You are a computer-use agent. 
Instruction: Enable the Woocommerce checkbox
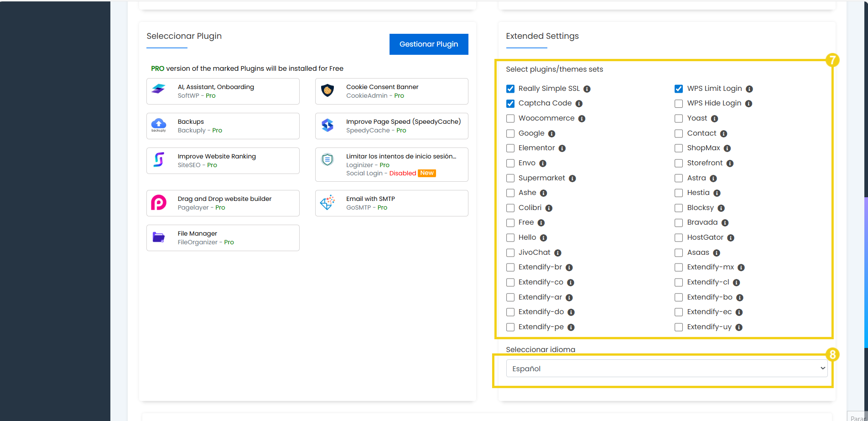click(x=510, y=118)
